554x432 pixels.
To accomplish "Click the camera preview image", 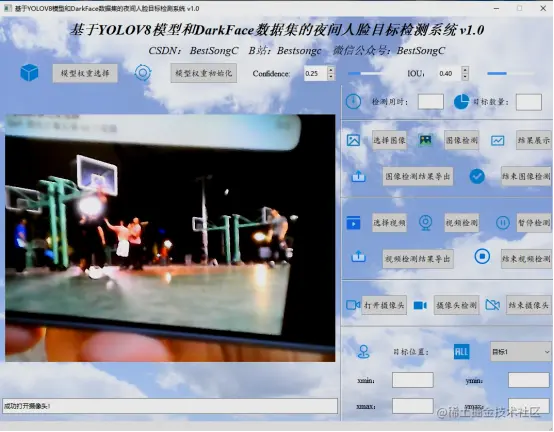I will (x=170, y=238).
